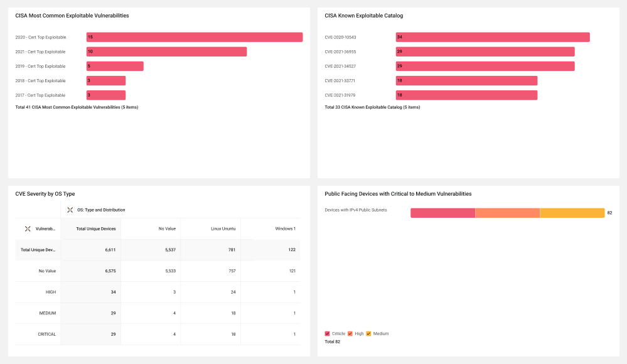Click the CVE-2021-33771 label

340,81
